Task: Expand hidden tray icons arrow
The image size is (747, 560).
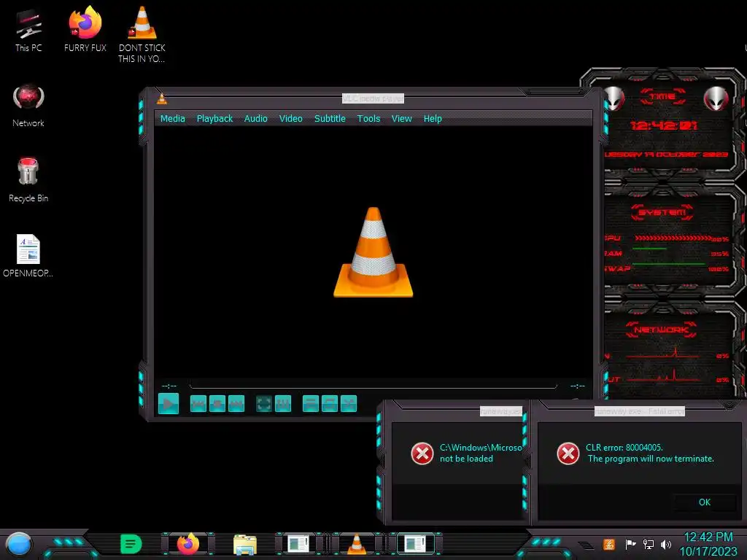Action: [x=587, y=545]
